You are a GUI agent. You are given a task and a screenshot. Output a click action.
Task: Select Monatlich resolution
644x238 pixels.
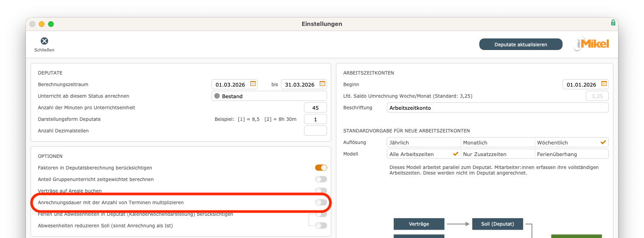point(498,142)
